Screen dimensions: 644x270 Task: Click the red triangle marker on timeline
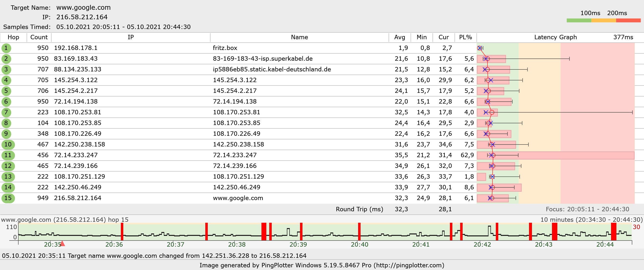[x=62, y=243]
